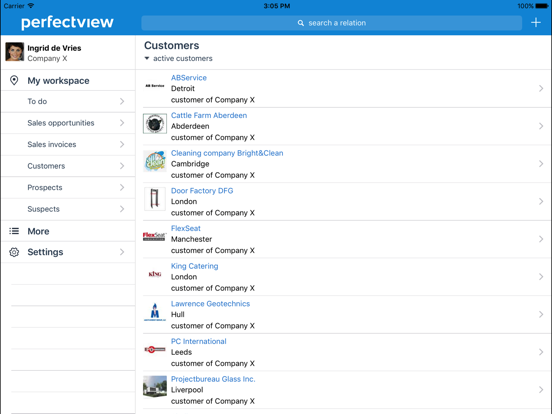Click the search a relation field
The height and width of the screenshot is (414, 552).
[x=331, y=23]
